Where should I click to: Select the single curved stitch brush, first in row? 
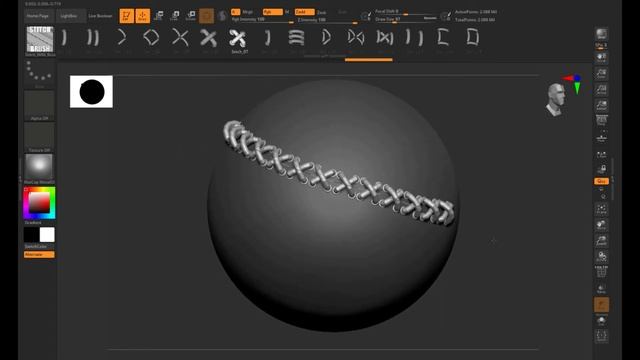64,38
